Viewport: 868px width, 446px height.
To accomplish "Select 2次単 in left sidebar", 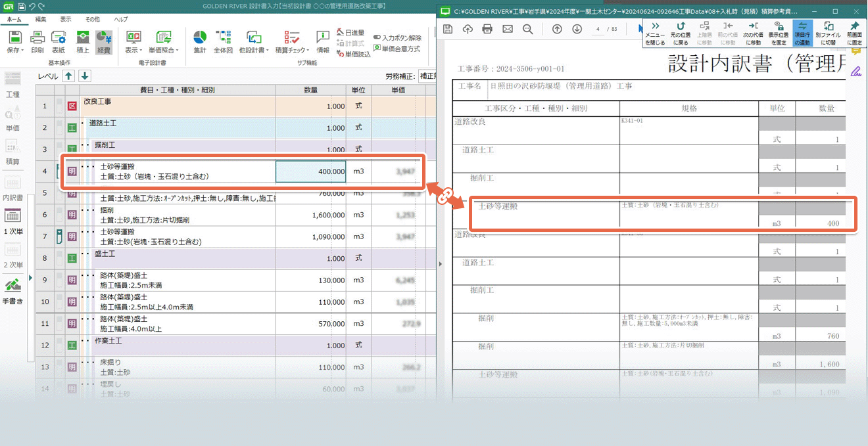I will (x=12, y=256).
